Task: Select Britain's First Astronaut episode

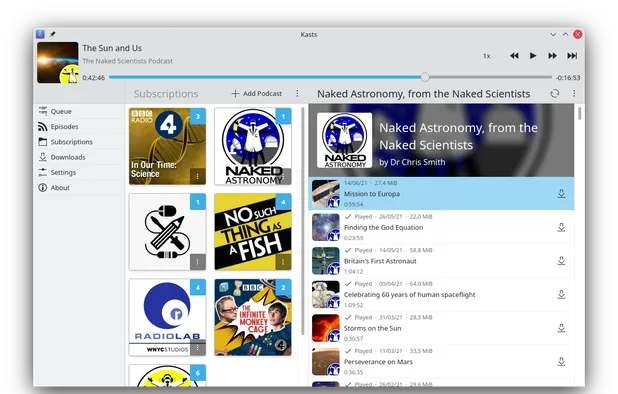Action: (x=441, y=261)
